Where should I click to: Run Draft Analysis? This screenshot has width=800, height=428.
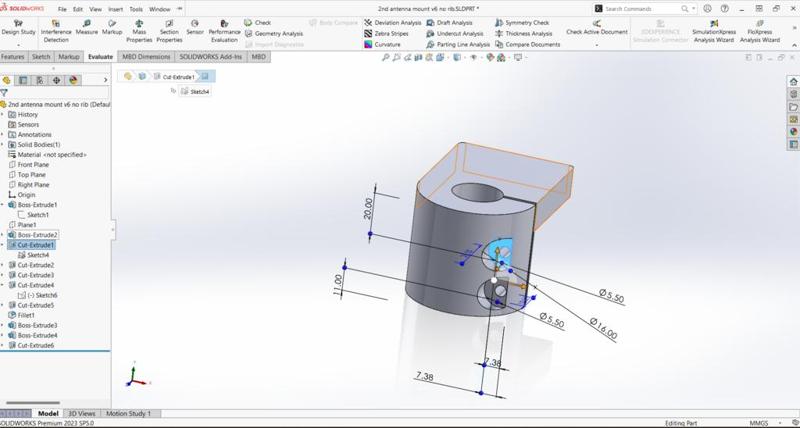pos(454,22)
